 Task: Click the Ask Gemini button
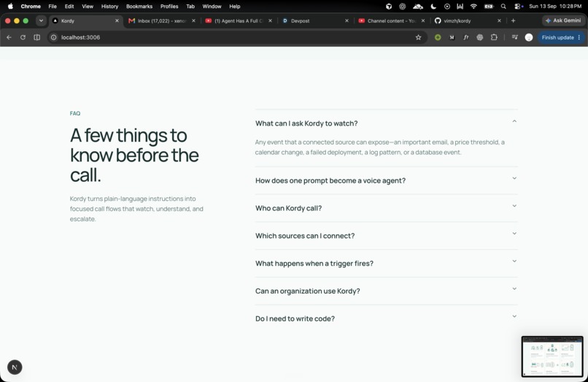point(563,20)
